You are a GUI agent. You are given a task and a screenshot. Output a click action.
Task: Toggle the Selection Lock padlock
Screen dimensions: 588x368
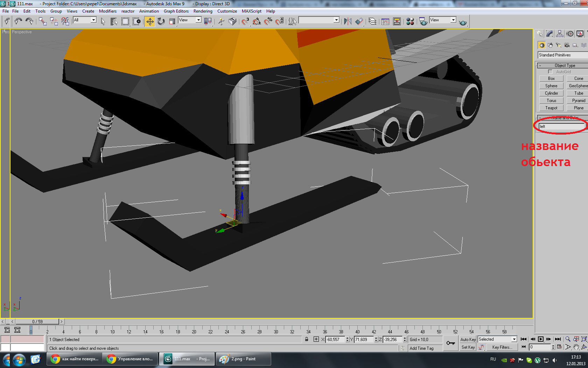pyautogui.click(x=307, y=339)
